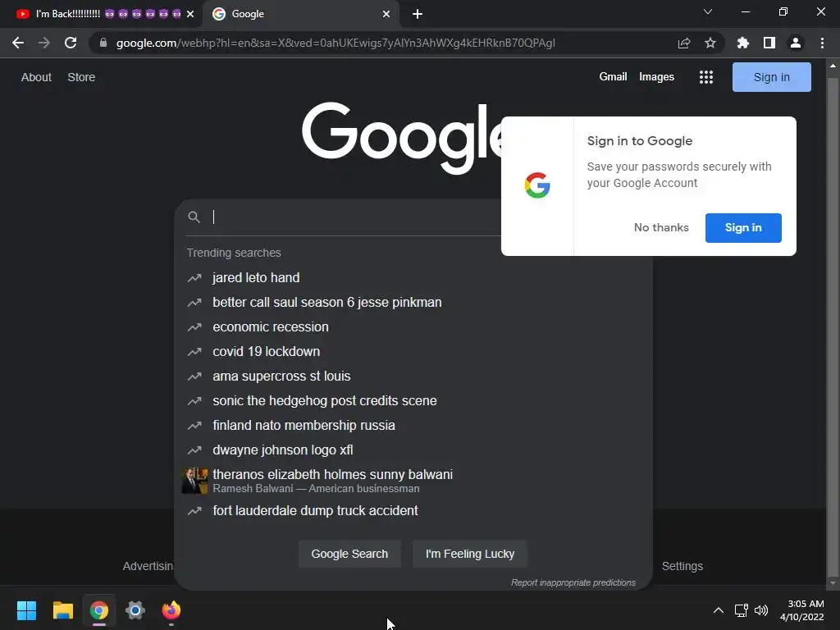Click the Ramesh Balwani thumbnail image

click(194, 481)
